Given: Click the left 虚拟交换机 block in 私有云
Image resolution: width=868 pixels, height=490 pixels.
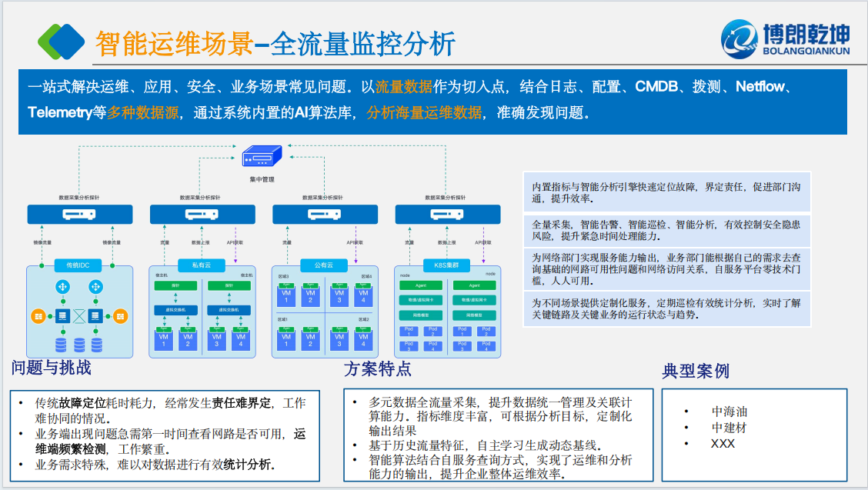Looking at the screenshot, I should [x=175, y=310].
